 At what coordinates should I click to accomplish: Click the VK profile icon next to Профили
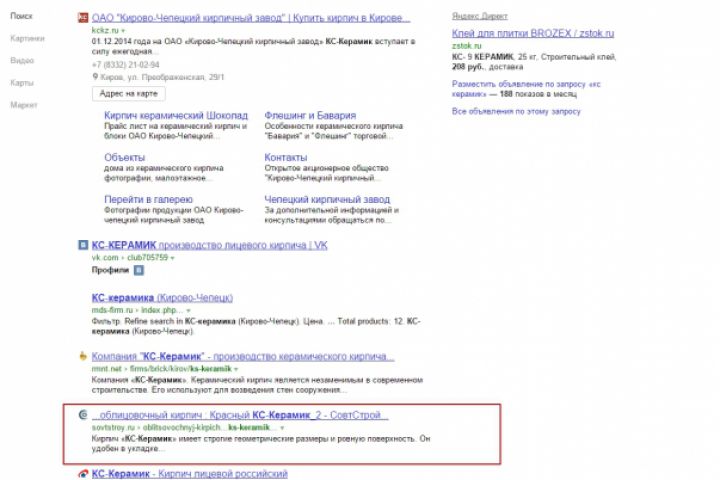pyautogui.click(x=139, y=271)
